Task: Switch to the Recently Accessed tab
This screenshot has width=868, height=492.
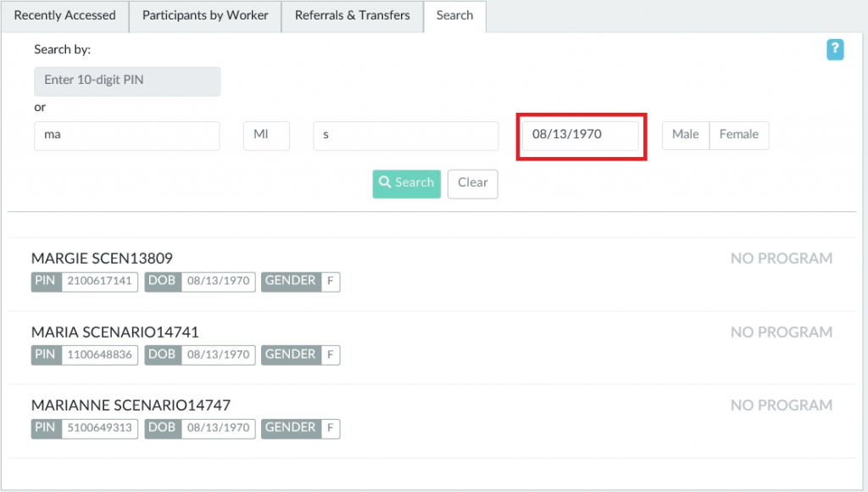Action: (64, 16)
